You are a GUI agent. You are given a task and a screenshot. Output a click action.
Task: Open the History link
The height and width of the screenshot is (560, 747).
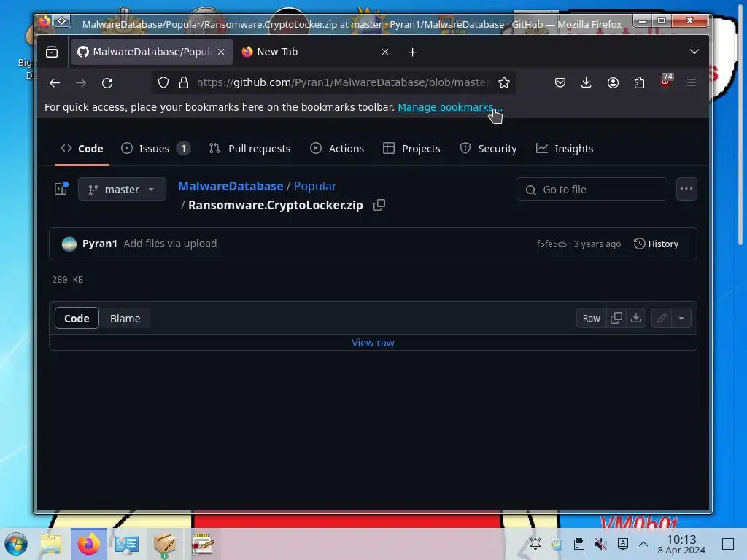pyautogui.click(x=656, y=244)
